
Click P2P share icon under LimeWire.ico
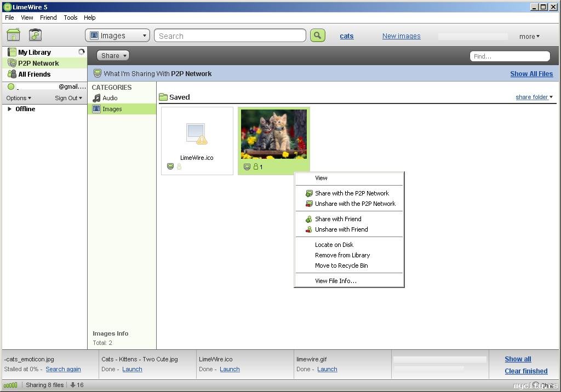coord(170,166)
